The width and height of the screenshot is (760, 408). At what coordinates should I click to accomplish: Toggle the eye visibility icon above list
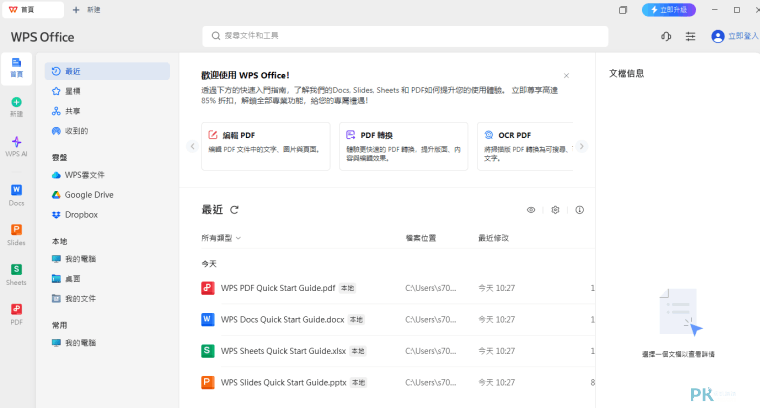531,210
